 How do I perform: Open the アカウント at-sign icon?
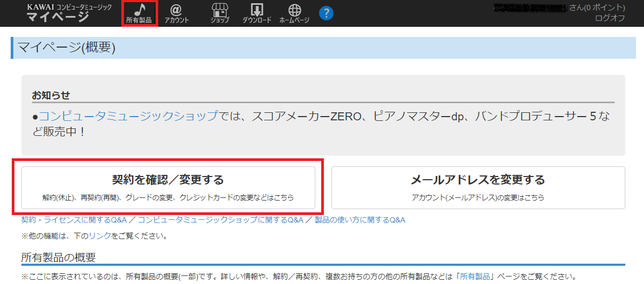coord(176,13)
